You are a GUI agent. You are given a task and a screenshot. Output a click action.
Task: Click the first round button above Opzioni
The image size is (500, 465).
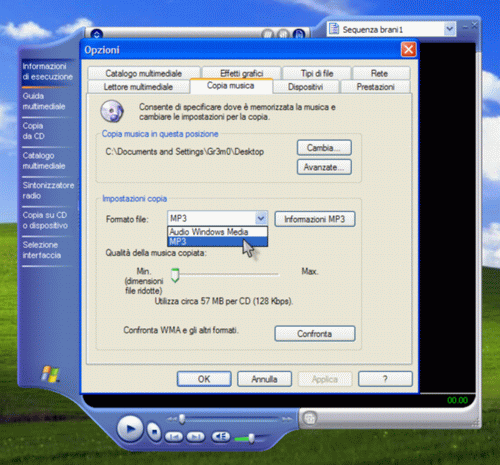point(267,34)
